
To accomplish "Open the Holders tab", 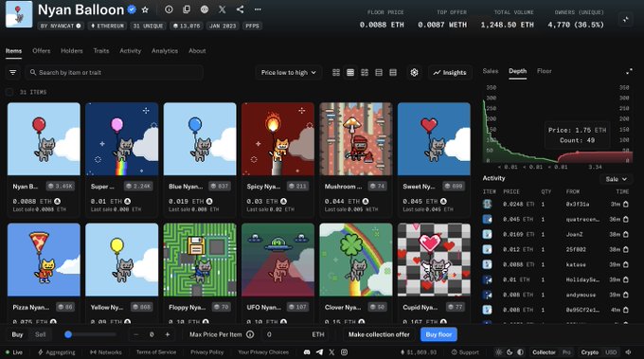I will coord(71,51).
